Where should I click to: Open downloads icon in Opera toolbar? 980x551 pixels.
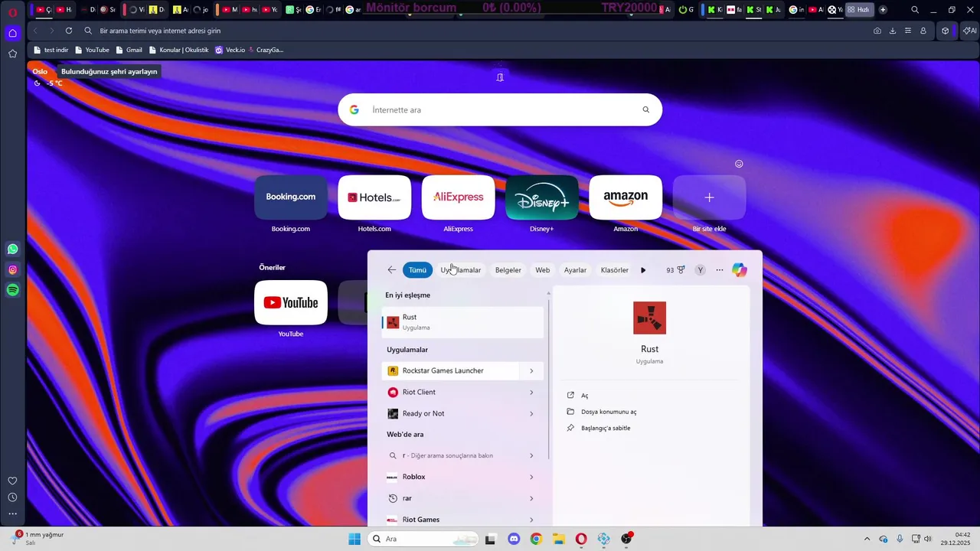892,31
